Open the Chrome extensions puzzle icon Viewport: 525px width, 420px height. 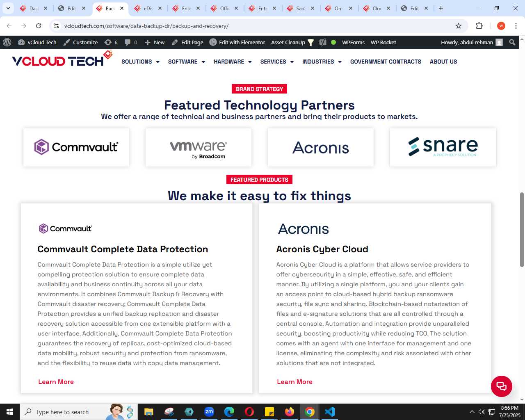(479, 26)
